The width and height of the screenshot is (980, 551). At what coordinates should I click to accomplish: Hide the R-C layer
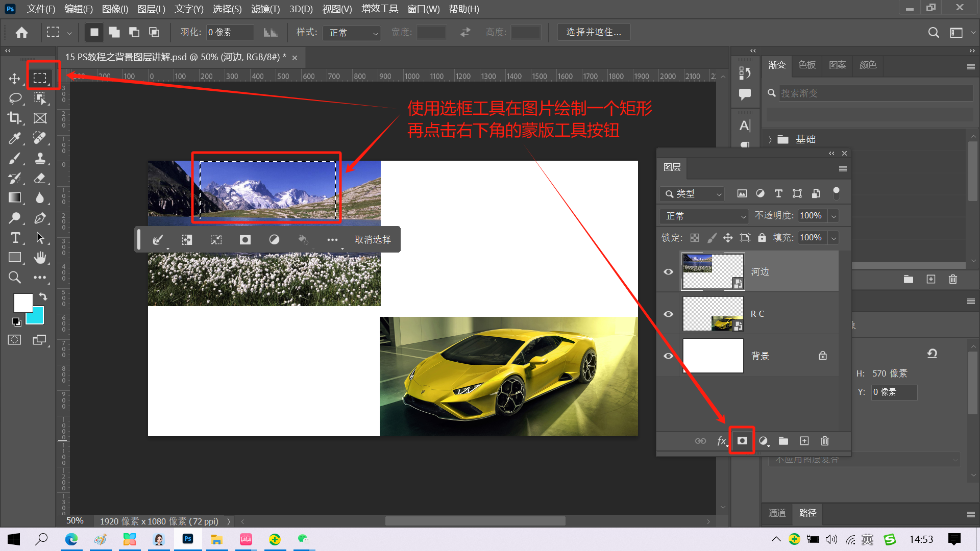pos(668,314)
